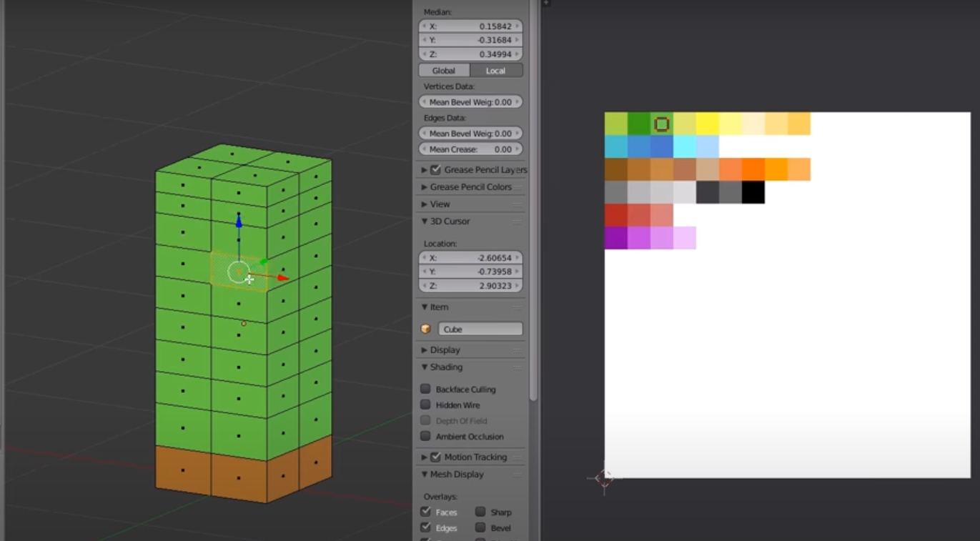Screen dimensions: 980x541
Task: Click the 3D cursor circle in the viewport
Action: tap(238, 272)
